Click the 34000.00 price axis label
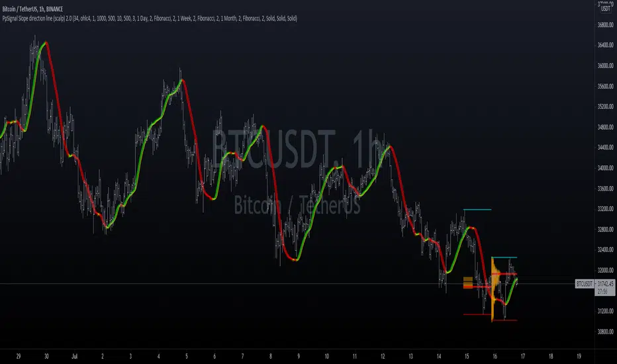Viewport: 617px width, 364px height. 605,168
